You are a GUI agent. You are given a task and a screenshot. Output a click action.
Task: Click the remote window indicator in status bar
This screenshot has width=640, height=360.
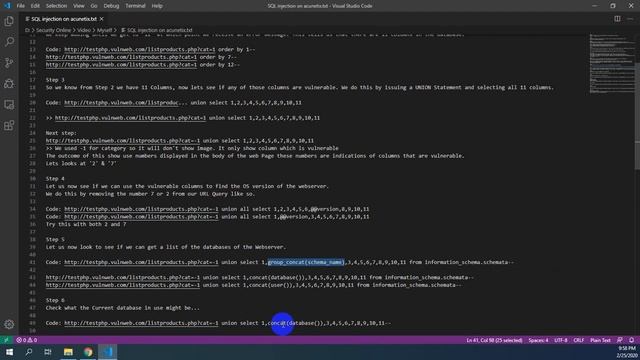6,340
